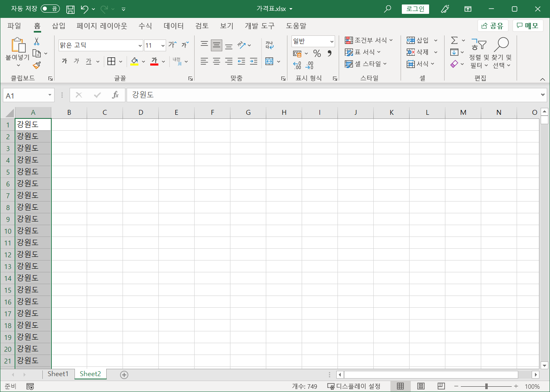
Task: Open the 파일 menu tab
Action: click(14, 26)
